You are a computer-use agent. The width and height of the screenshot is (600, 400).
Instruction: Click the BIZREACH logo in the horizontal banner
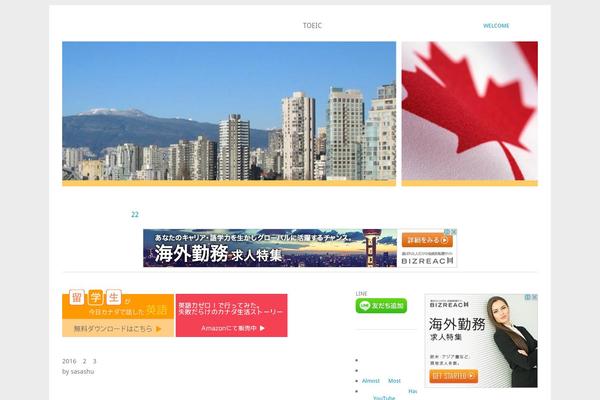coord(427,261)
